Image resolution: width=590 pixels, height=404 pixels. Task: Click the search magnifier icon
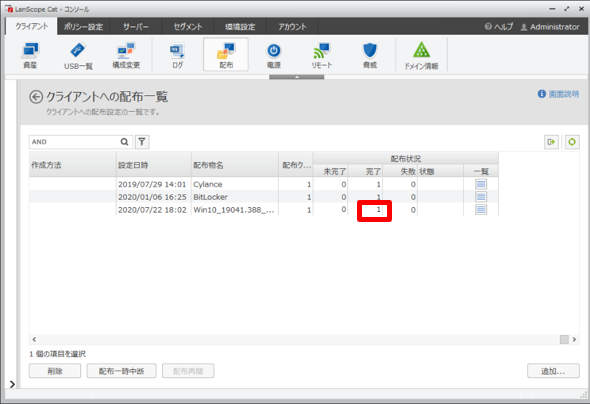[x=124, y=142]
